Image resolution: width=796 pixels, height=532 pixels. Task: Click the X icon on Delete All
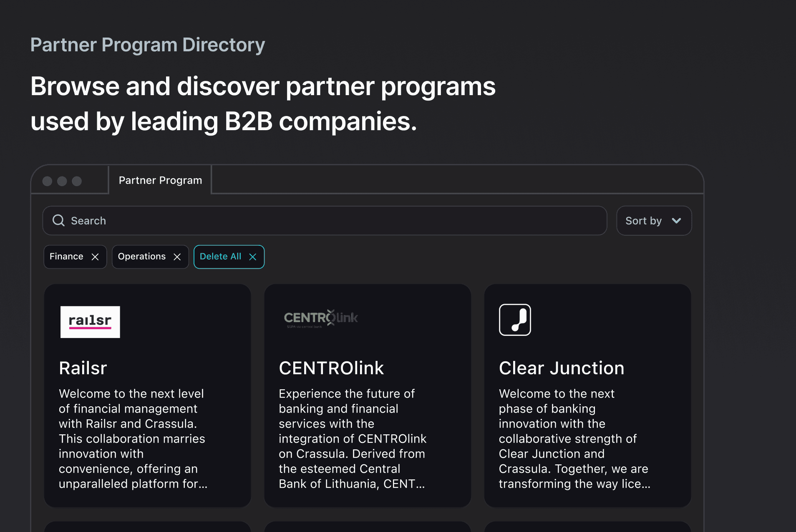coord(253,257)
